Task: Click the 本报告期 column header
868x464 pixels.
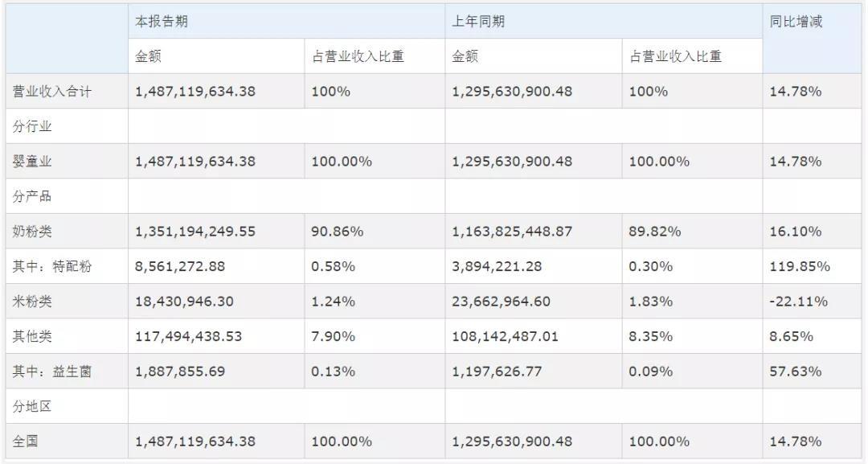Action: (x=162, y=22)
